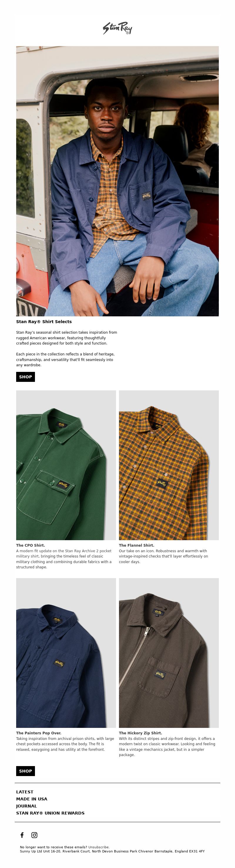Click the bottom SHOP button above footer links
The height and width of the screenshot is (868, 235).
(x=26, y=771)
